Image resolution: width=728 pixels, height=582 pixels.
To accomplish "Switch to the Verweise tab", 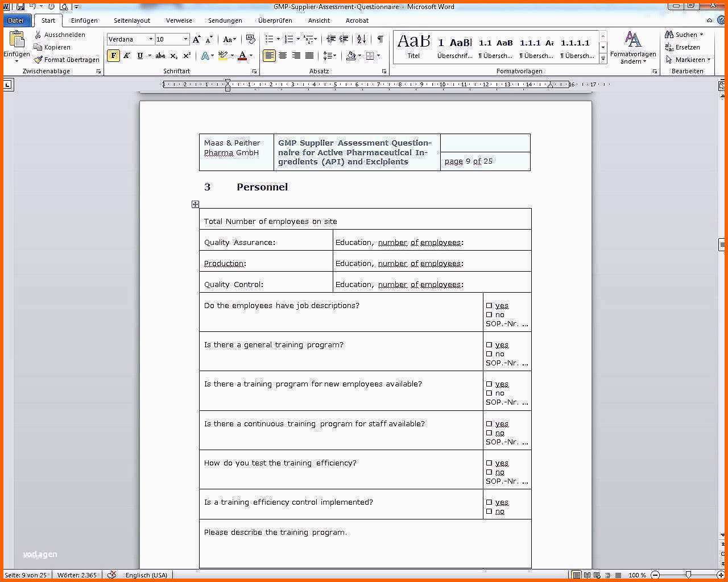I will point(179,20).
